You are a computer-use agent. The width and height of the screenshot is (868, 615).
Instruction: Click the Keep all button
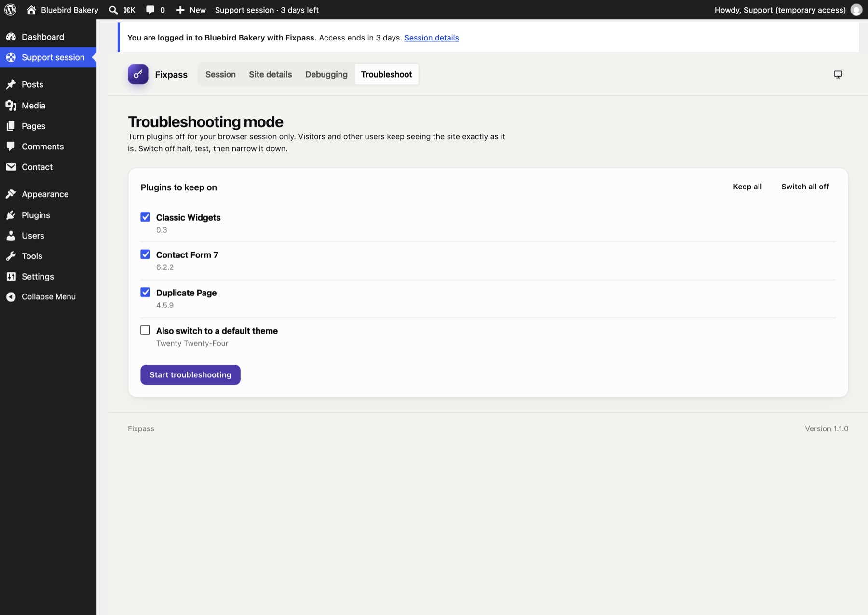point(747,187)
